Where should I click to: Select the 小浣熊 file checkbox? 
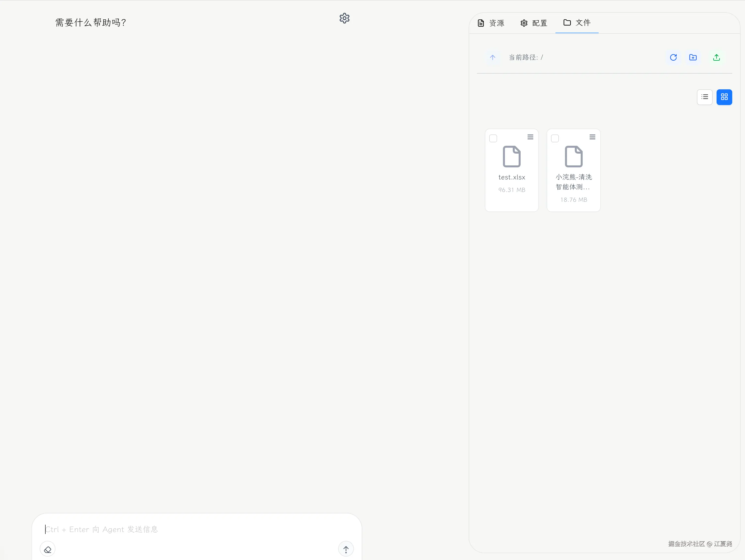[555, 138]
